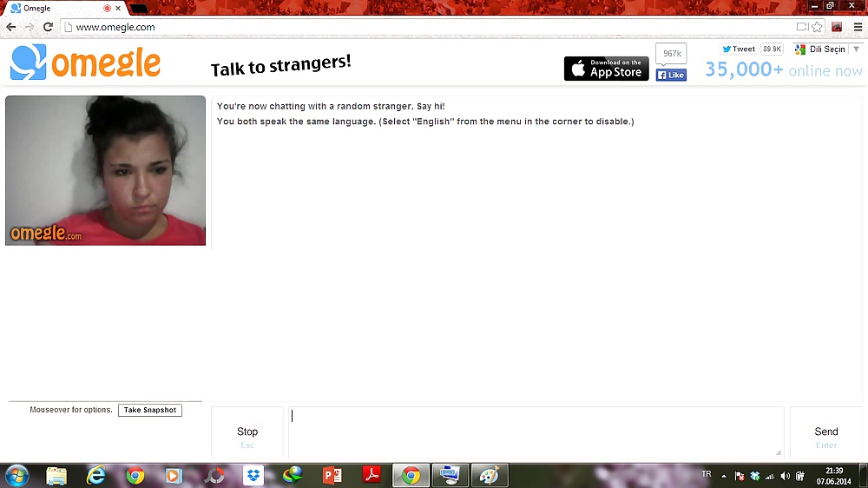Click the 967k like count bubble
The image size is (868, 488).
pyautogui.click(x=672, y=54)
